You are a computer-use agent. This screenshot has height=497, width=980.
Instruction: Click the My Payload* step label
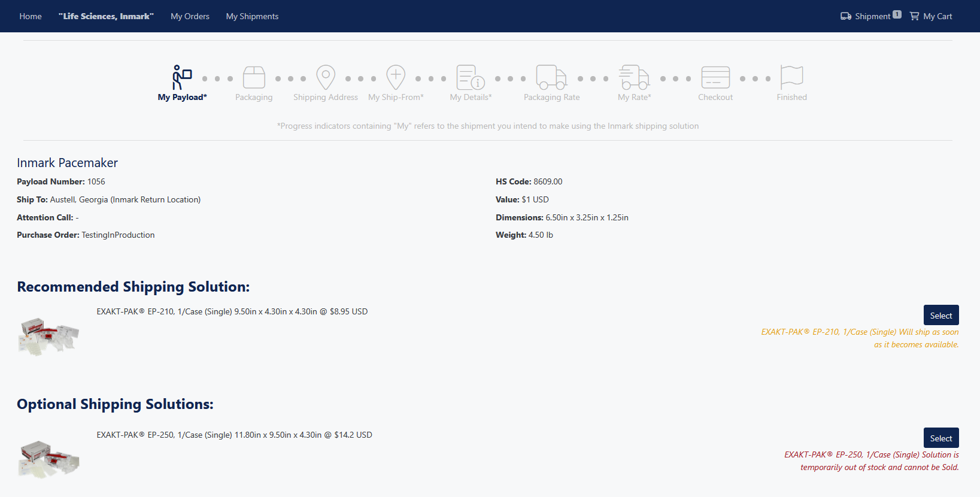click(182, 97)
